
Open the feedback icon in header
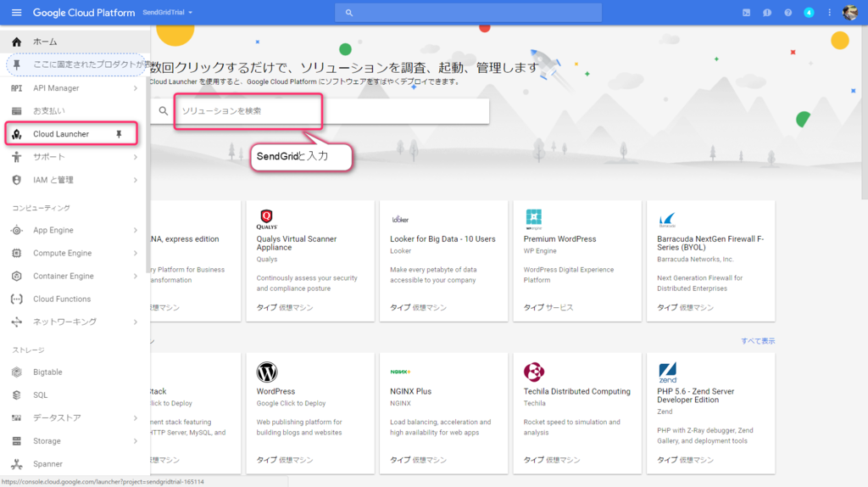(766, 12)
